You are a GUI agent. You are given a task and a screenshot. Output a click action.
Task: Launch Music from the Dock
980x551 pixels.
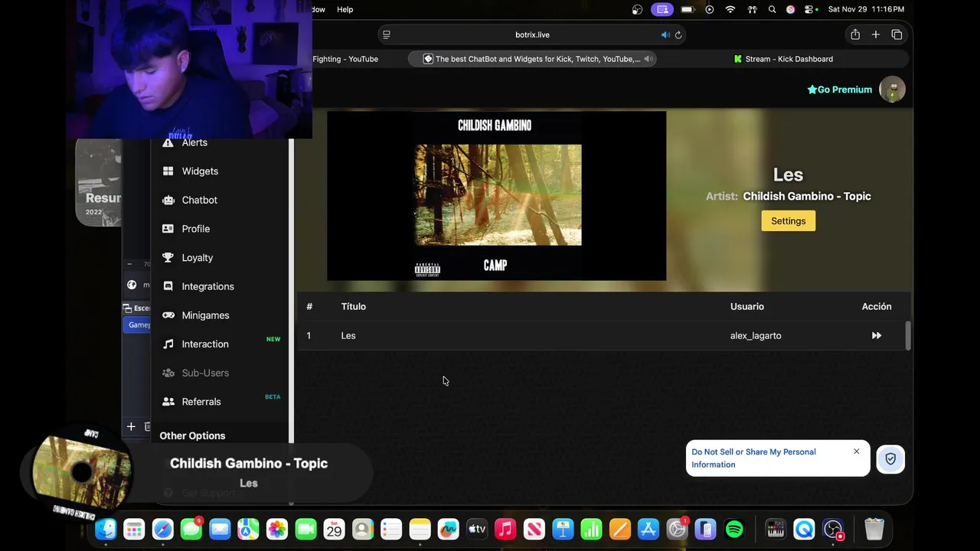(x=505, y=529)
